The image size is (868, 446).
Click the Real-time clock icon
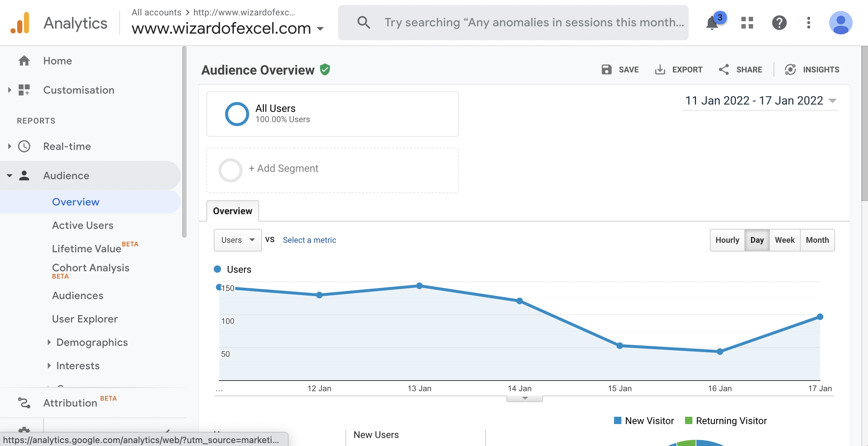24,146
